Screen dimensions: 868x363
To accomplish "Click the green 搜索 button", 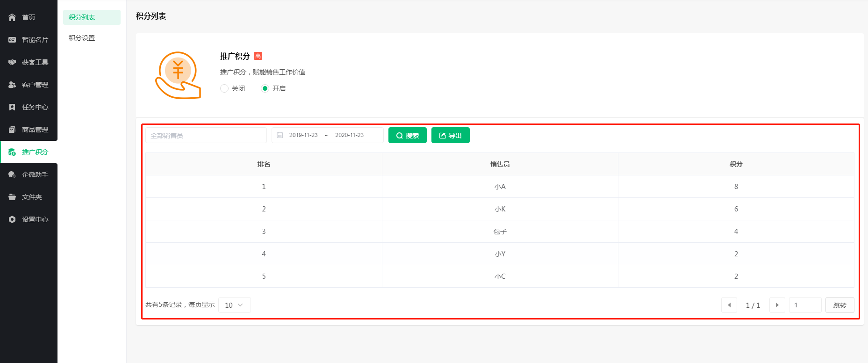I will click(408, 135).
